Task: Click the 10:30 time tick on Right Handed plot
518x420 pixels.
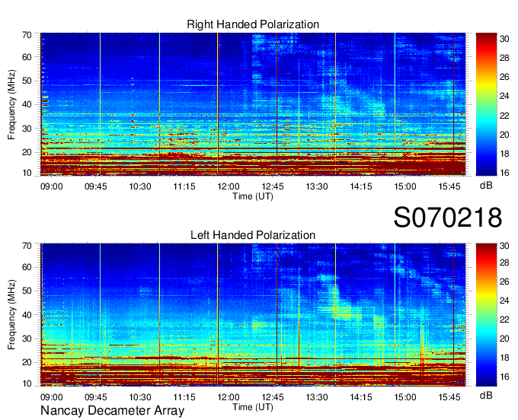Action: point(140,186)
